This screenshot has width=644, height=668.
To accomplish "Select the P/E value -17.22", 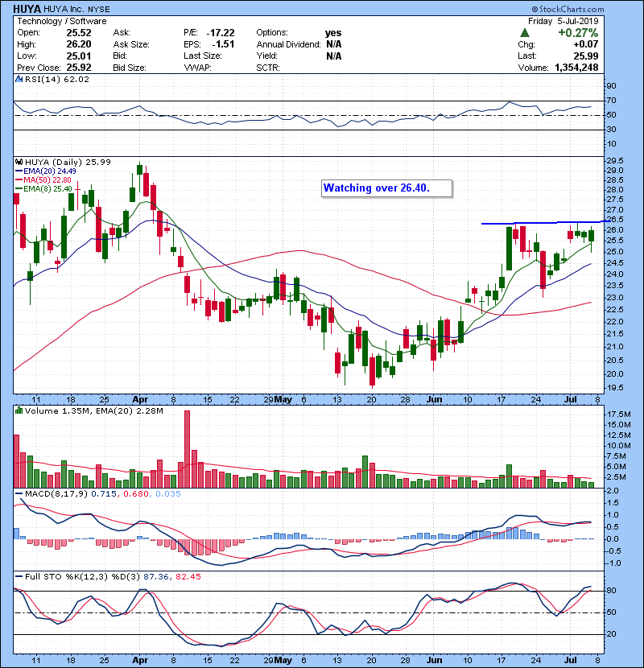I will click(221, 33).
